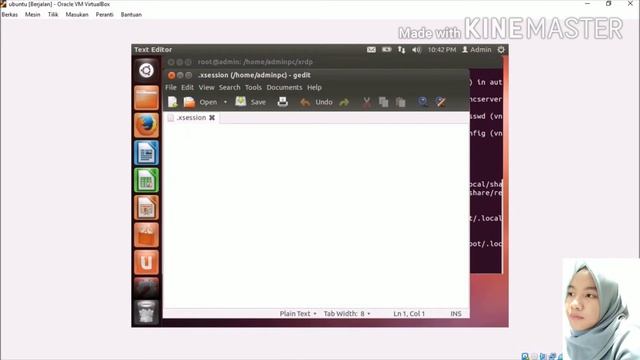Viewport: 640px width, 360px height.
Task: Click the Cut scissors icon
Action: 367,102
